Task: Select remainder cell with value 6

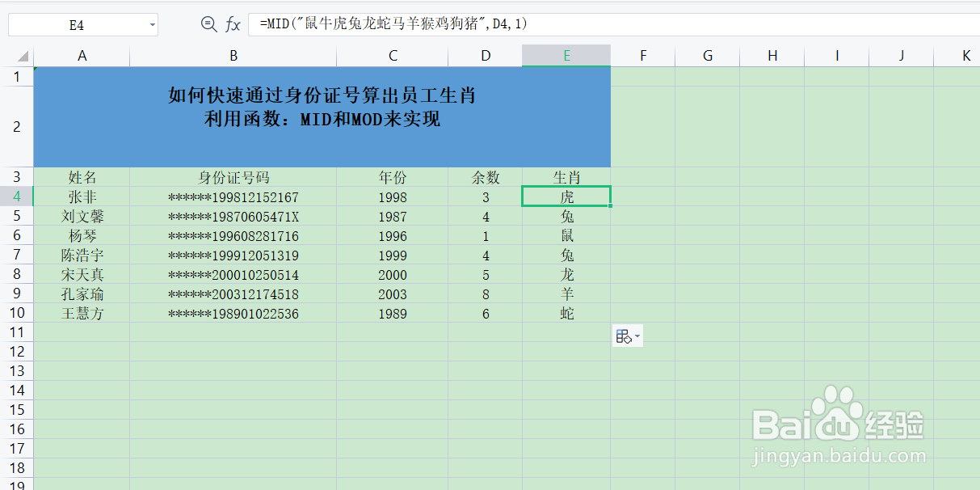Action: click(x=486, y=313)
